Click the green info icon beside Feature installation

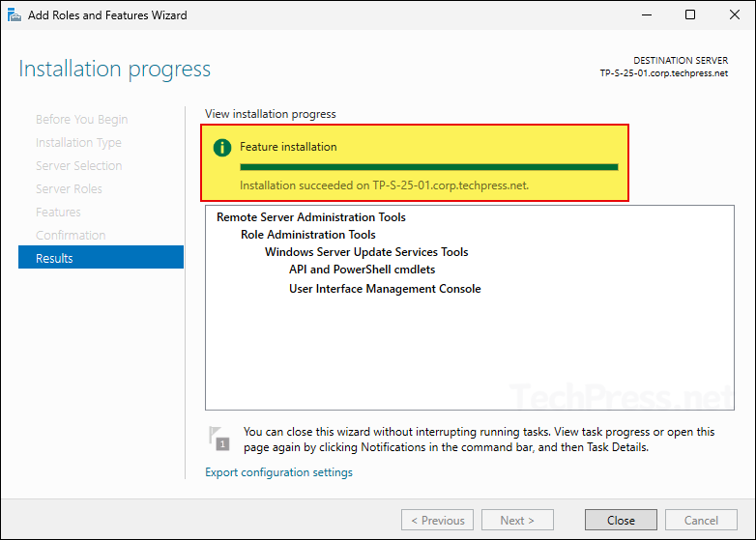pyautogui.click(x=222, y=147)
